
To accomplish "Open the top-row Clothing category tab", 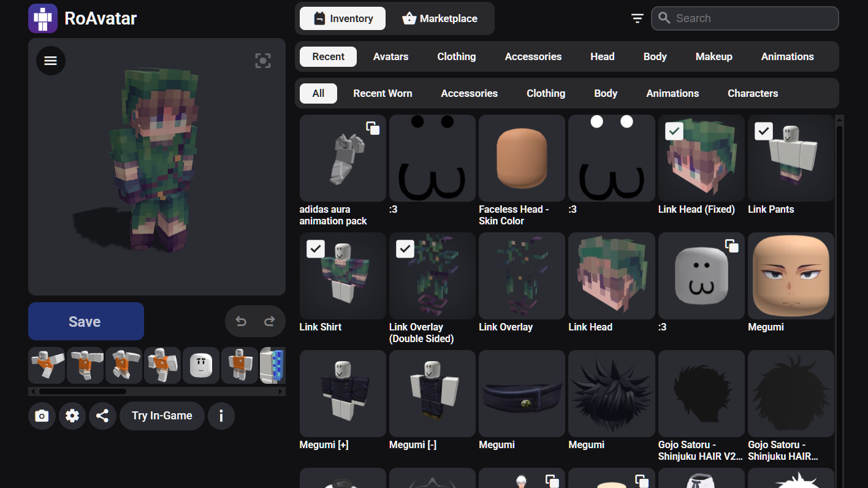I will 456,56.
